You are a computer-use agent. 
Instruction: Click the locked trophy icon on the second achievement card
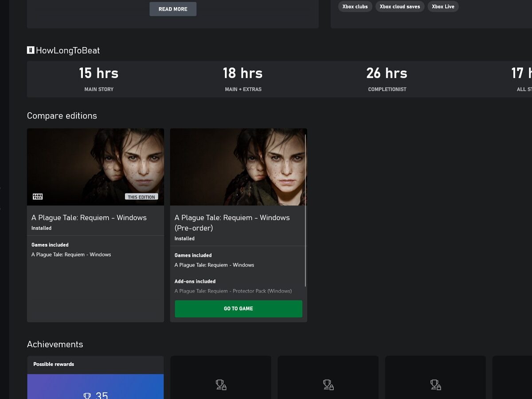point(328,385)
